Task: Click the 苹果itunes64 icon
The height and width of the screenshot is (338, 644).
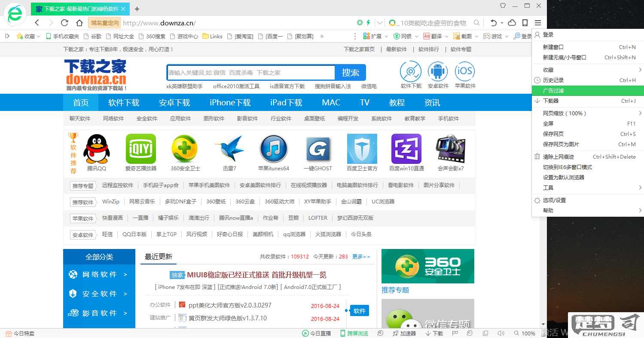Action: [273, 149]
